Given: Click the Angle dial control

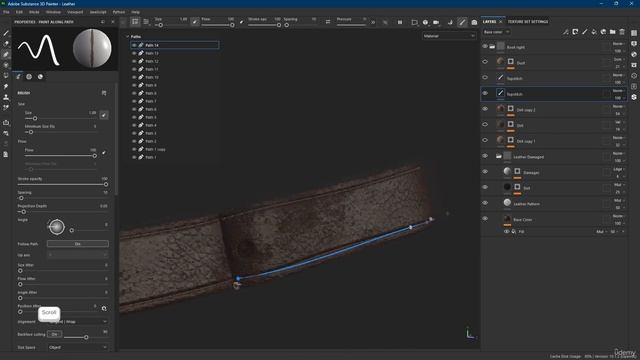Looking at the screenshot, I should coord(57,227).
